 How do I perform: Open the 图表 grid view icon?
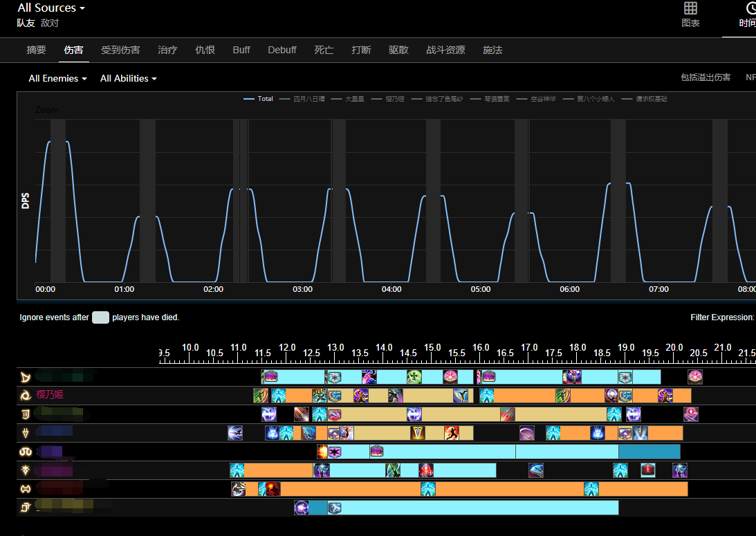click(x=690, y=15)
